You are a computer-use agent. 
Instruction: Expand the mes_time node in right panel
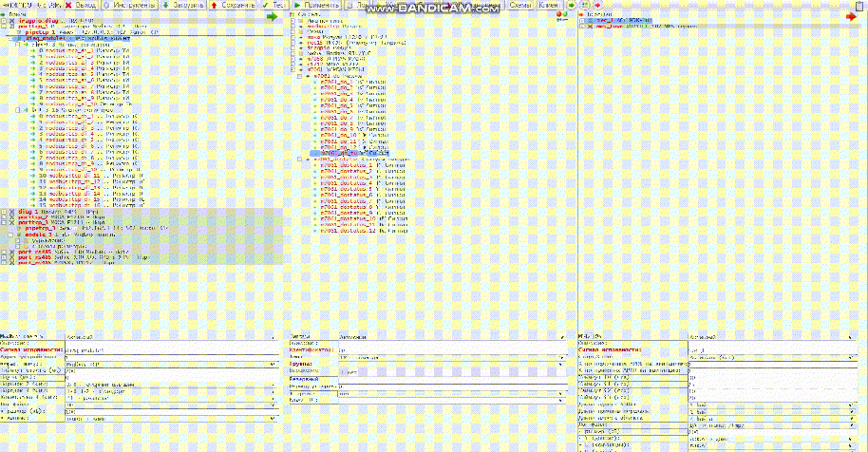582,26
